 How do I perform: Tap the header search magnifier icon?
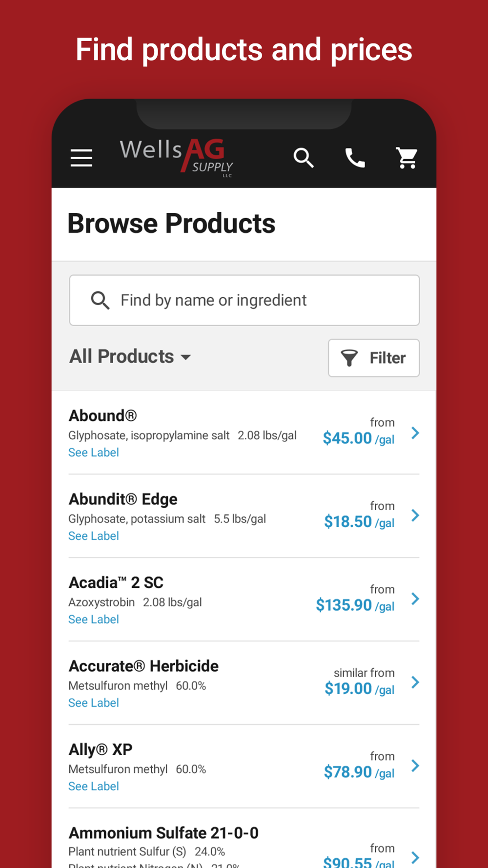click(x=304, y=158)
